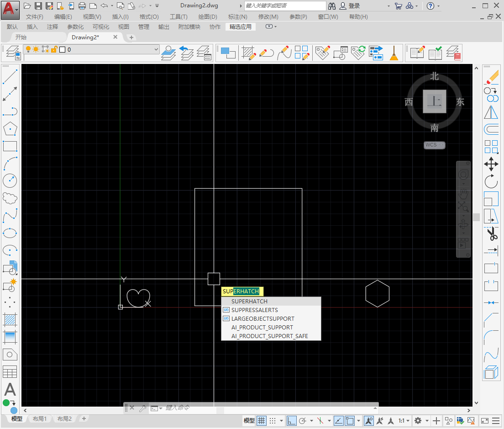The image size is (504, 429).
Task: Select the Gradient tool
Action: point(10,337)
